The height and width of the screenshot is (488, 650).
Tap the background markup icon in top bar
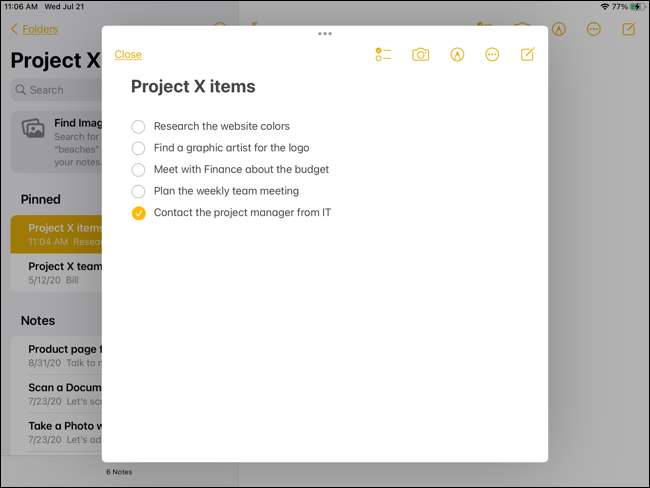(559, 29)
